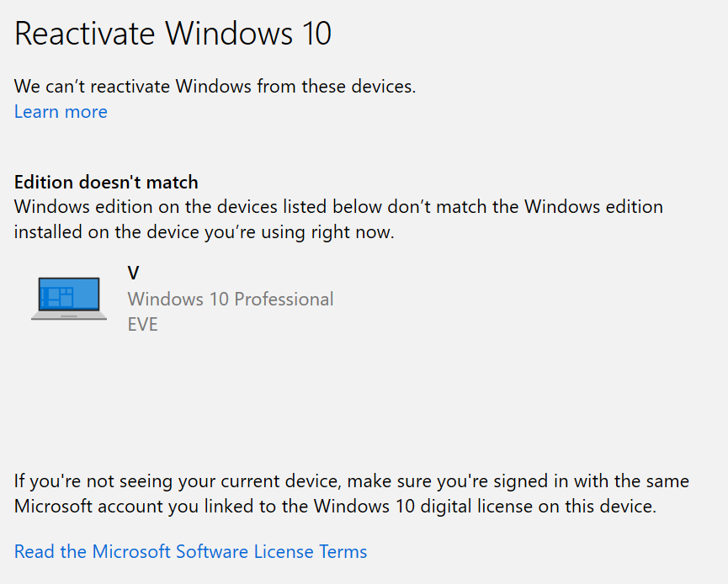Click the 'We can't reactivate Windows' message

click(215, 87)
